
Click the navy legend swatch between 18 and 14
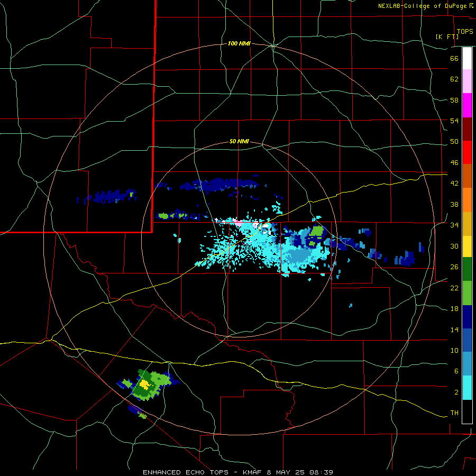click(467, 317)
